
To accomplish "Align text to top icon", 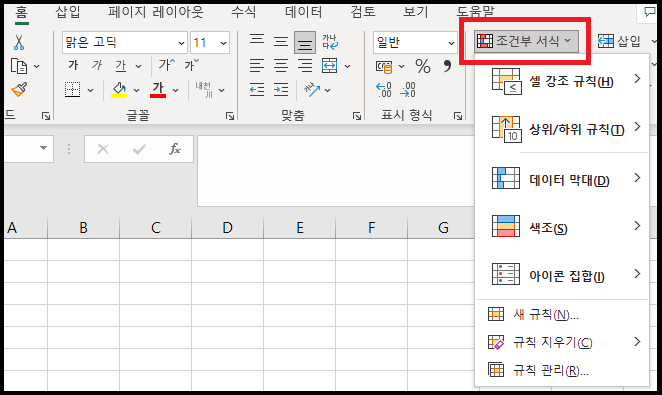I will click(x=257, y=41).
